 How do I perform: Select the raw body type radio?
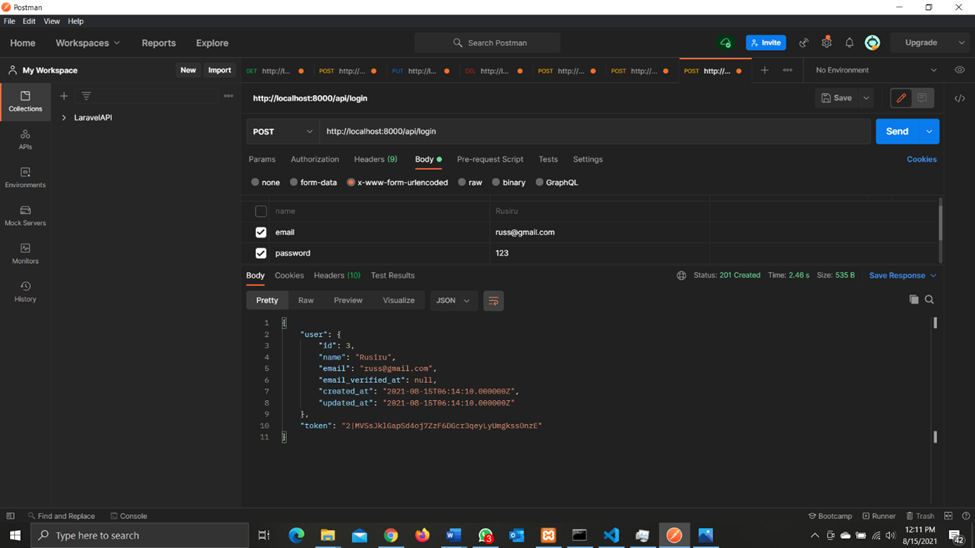click(461, 182)
